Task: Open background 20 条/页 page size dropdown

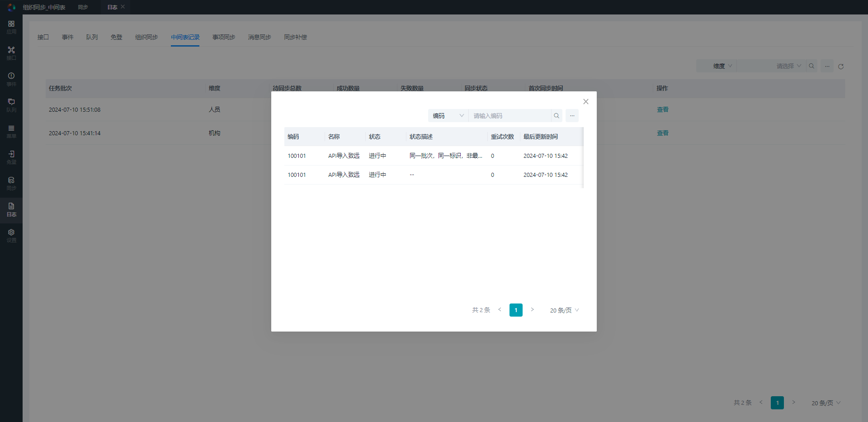Action: 826,403
